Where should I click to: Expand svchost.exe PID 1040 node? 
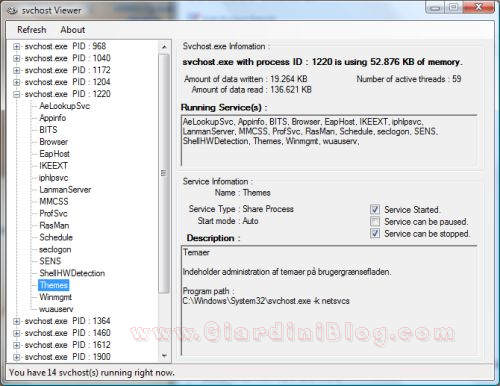pyautogui.click(x=16, y=58)
